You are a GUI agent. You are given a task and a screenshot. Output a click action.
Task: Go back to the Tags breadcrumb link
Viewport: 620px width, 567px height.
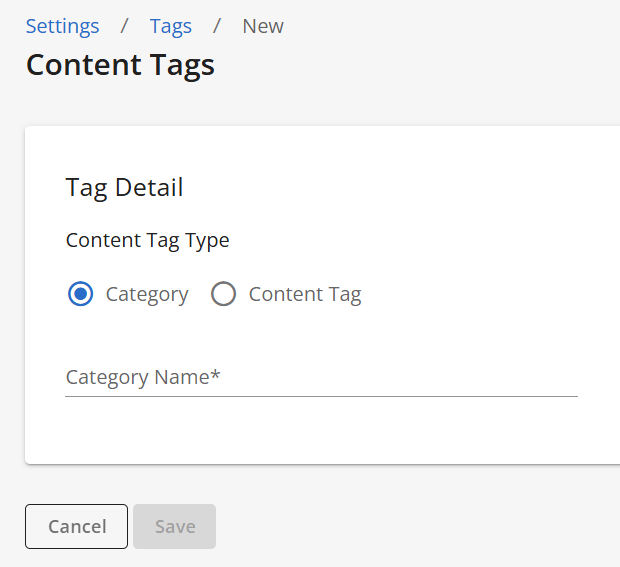(x=171, y=26)
